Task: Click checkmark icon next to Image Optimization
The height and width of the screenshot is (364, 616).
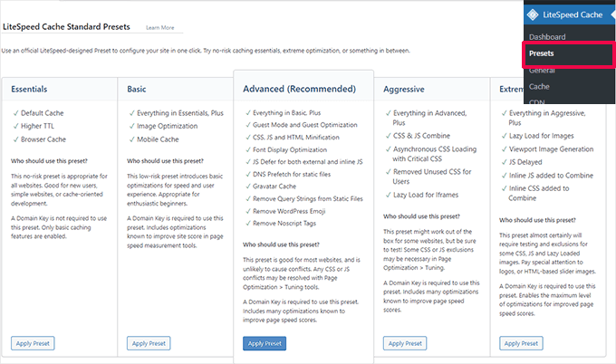Action: [132, 126]
